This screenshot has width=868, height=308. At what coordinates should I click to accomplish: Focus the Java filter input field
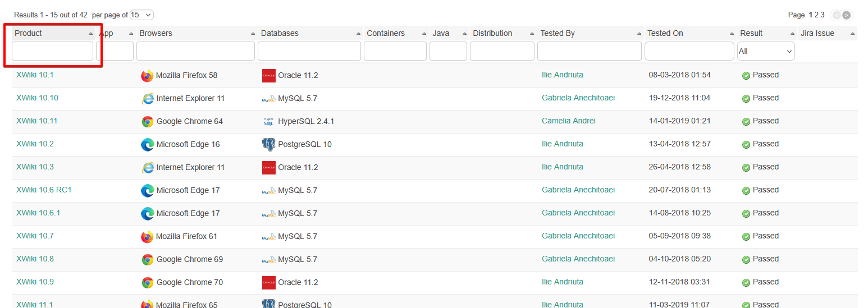pos(448,51)
